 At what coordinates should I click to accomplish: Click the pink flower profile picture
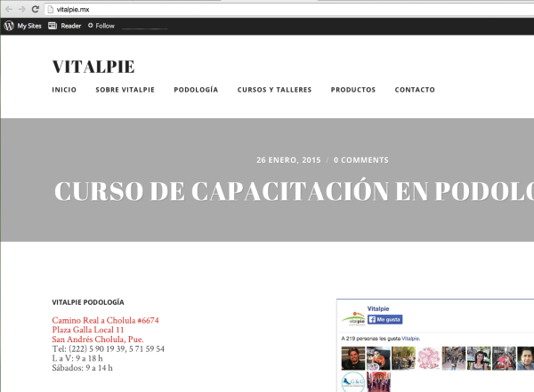(x=428, y=358)
